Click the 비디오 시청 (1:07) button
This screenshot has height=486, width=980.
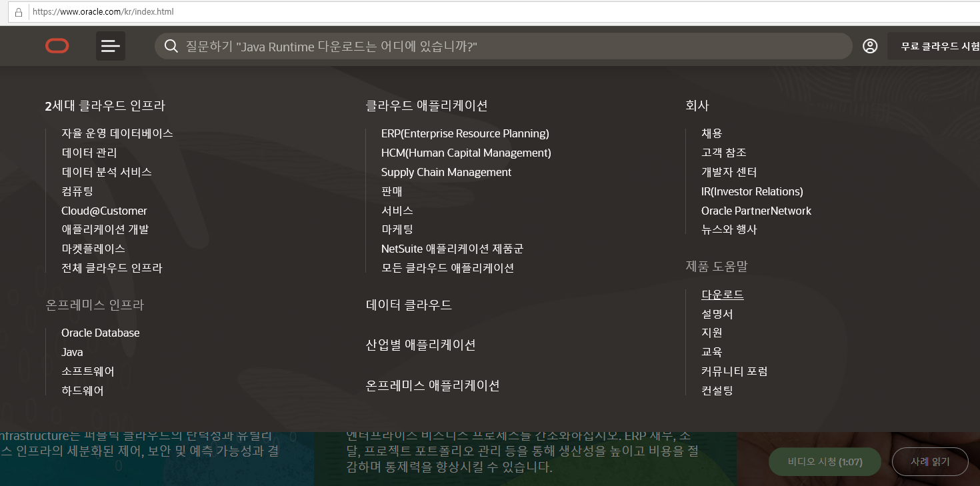pos(825,462)
